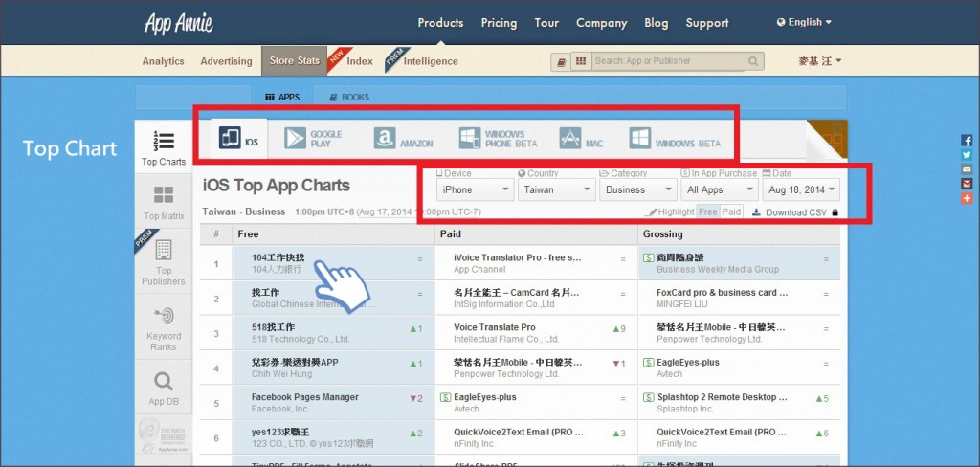Open the Country dropdown set to Taiwan
980x467 pixels.
pos(556,189)
